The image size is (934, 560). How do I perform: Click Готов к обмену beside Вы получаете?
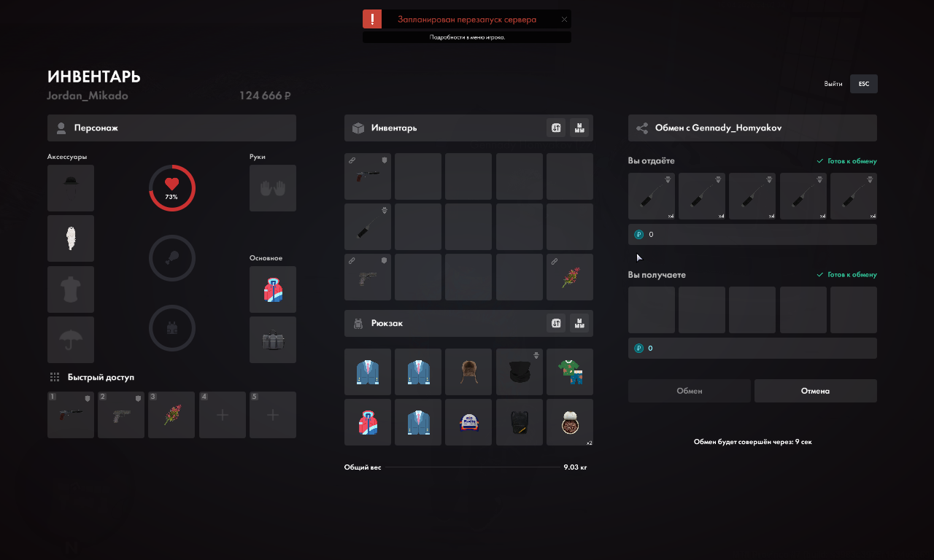pyautogui.click(x=847, y=275)
